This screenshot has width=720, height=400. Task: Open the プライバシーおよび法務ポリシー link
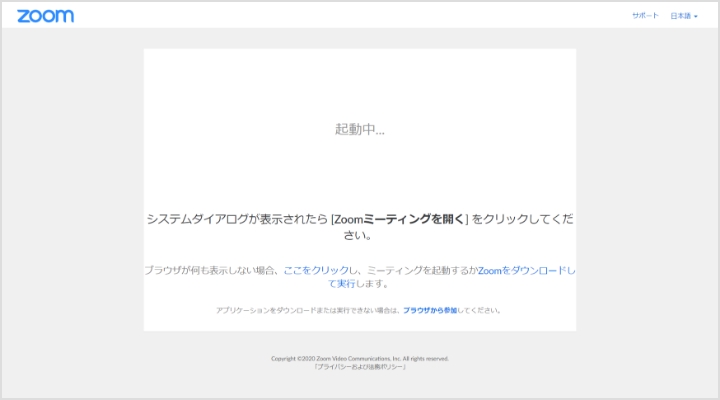pos(360,367)
